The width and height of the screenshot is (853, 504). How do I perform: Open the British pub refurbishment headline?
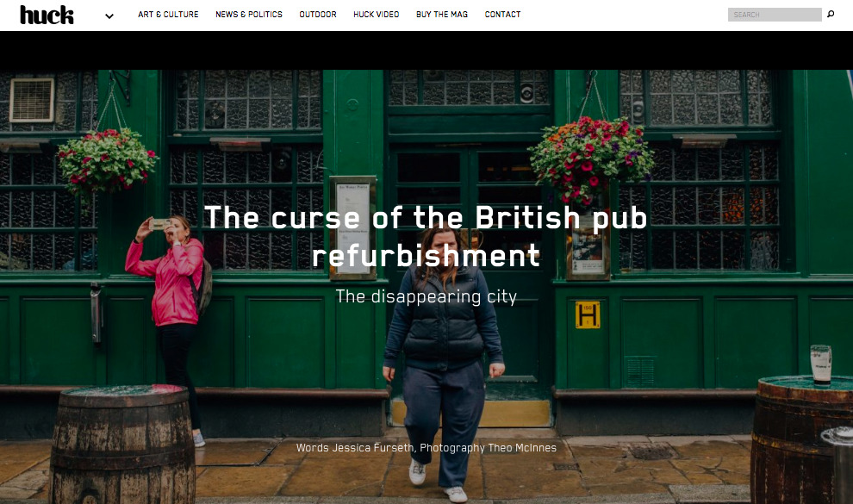(x=426, y=237)
